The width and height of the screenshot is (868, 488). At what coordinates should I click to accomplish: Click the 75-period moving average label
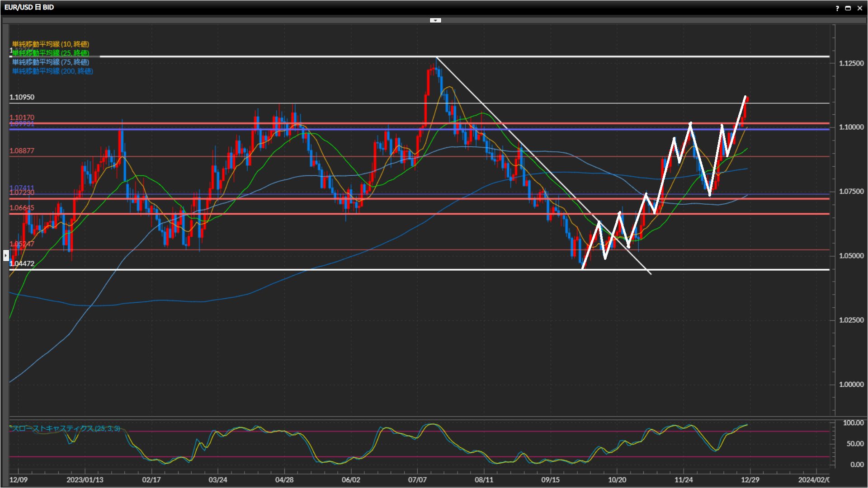[x=51, y=62]
